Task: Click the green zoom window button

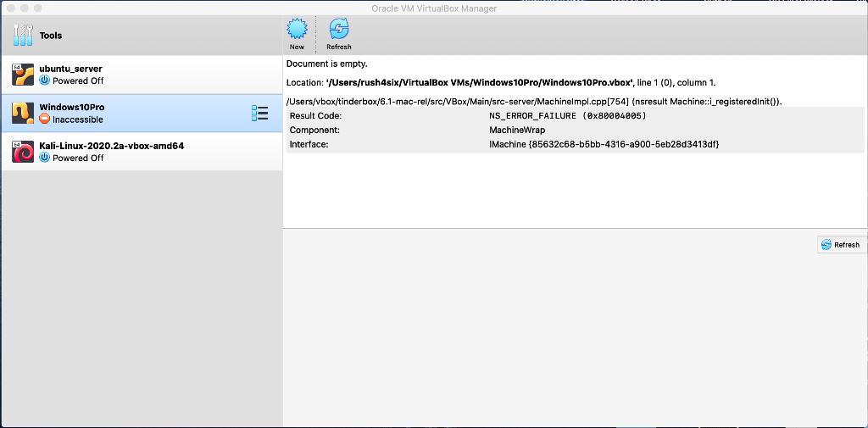Action: (37, 8)
